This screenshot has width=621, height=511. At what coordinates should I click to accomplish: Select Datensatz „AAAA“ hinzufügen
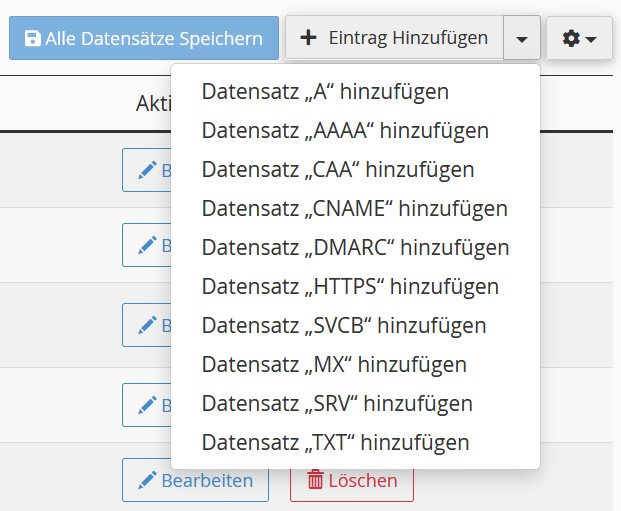click(x=355, y=130)
